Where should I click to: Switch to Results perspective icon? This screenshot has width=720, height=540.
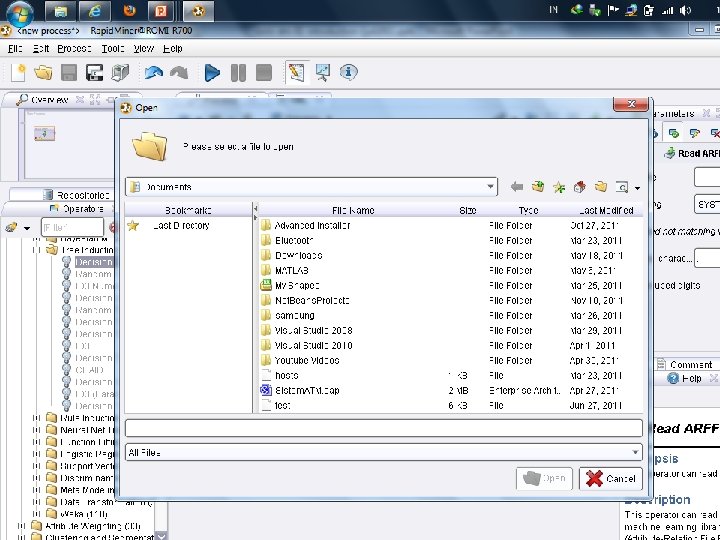tap(323, 73)
